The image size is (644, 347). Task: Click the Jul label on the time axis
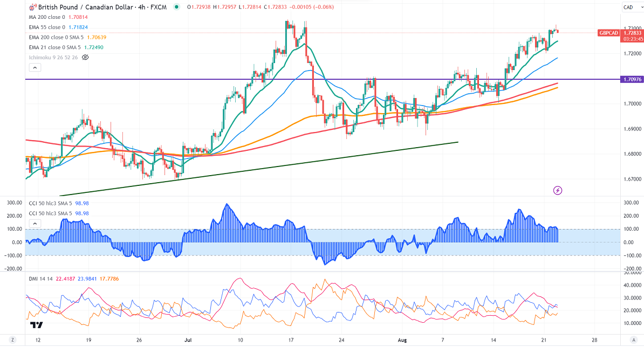coord(188,340)
